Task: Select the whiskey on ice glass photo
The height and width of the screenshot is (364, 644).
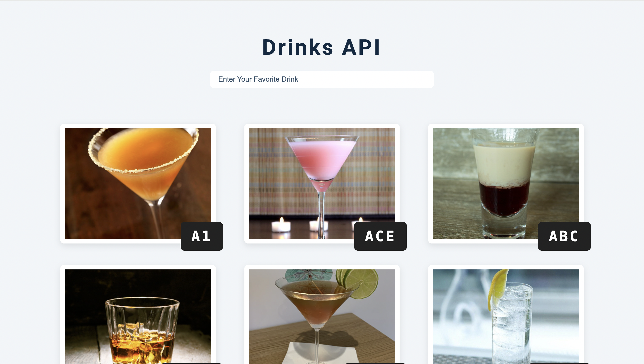Action: pyautogui.click(x=138, y=317)
